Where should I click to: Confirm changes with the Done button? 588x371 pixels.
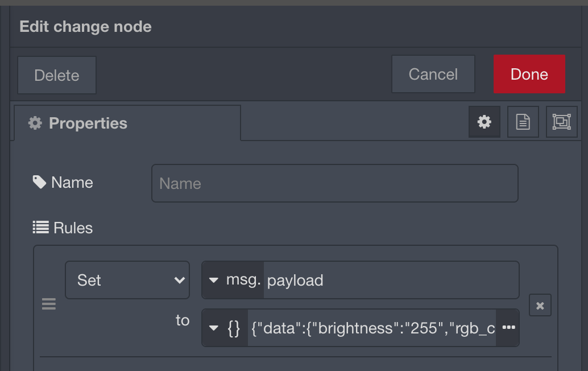tap(529, 74)
